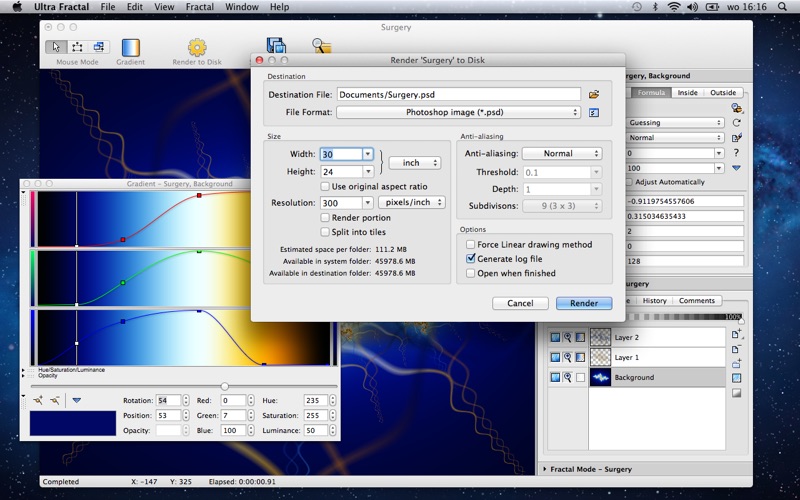The image size is (800, 500).
Task: Add a new layer with page-plus icon
Action: tap(736, 334)
